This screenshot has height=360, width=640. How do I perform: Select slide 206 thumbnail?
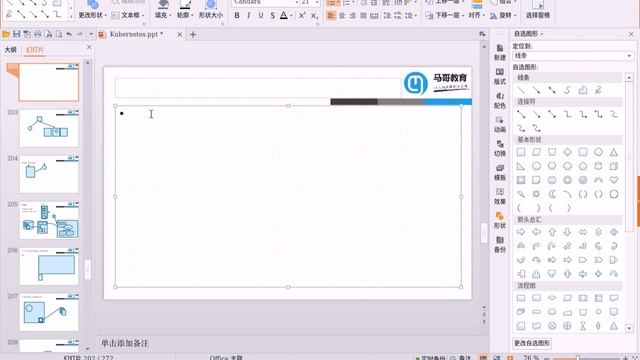coord(49,266)
